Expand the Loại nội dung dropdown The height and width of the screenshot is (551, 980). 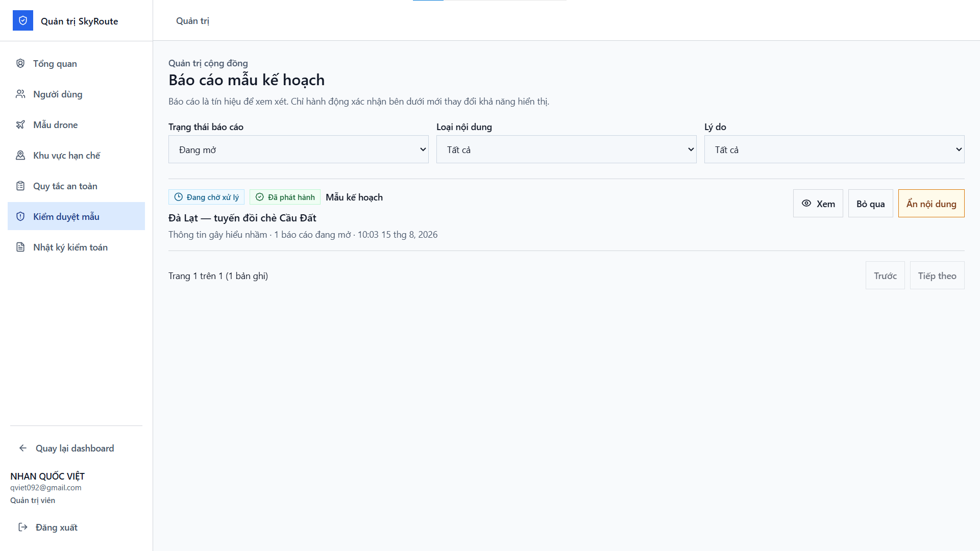567,149
